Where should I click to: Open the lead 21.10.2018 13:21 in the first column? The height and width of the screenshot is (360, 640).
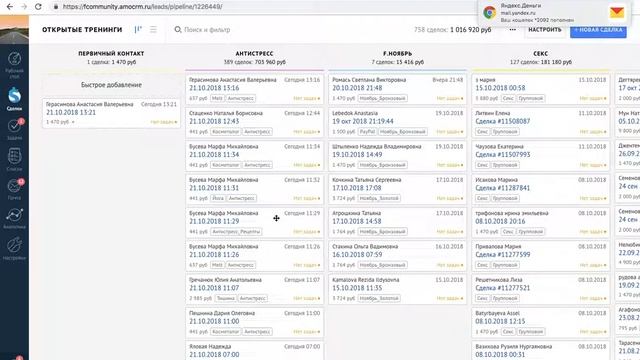(x=71, y=112)
